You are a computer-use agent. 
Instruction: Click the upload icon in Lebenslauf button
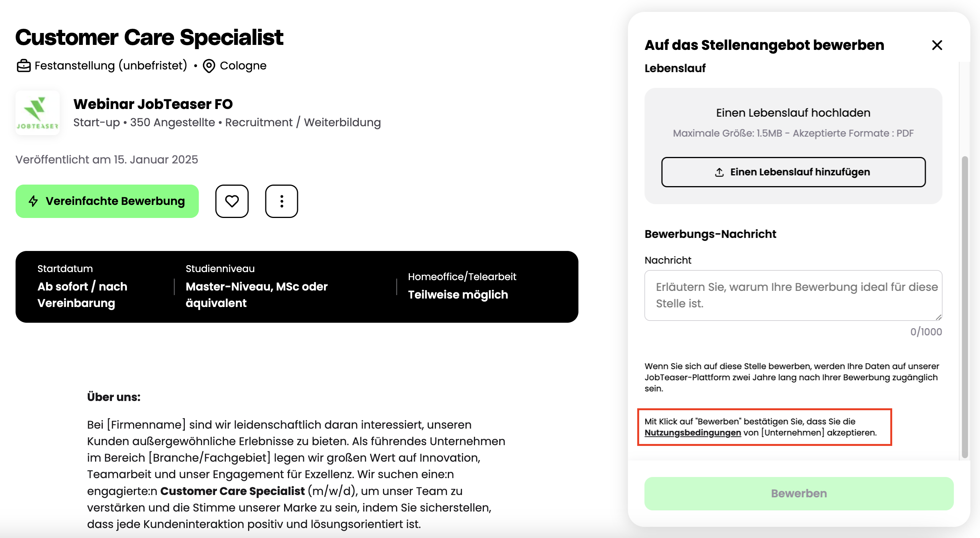click(x=719, y=172)
